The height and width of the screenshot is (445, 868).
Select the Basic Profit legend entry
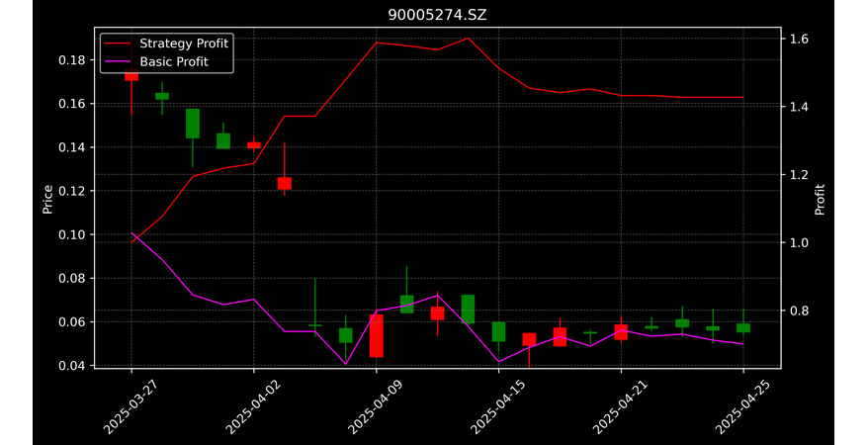coord(156,61)
